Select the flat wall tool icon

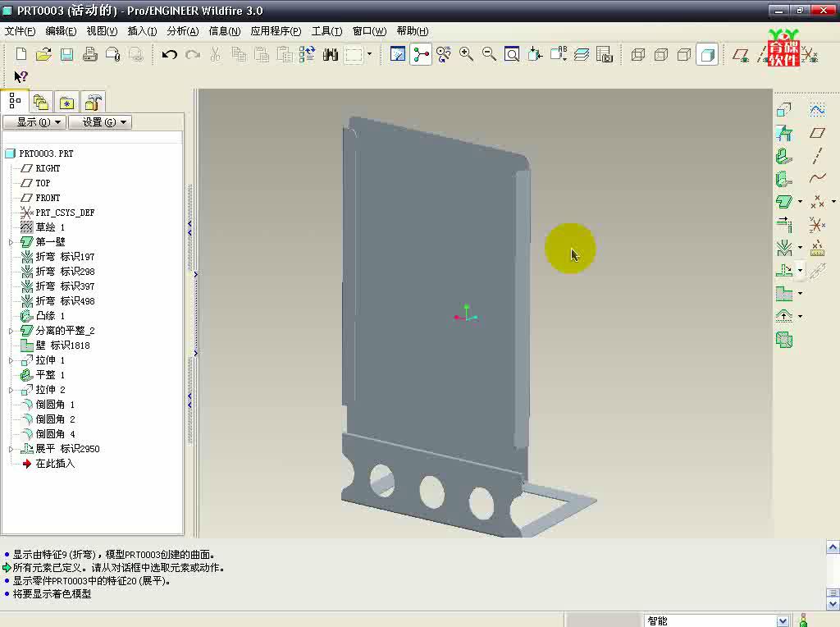tap(783, 156)
